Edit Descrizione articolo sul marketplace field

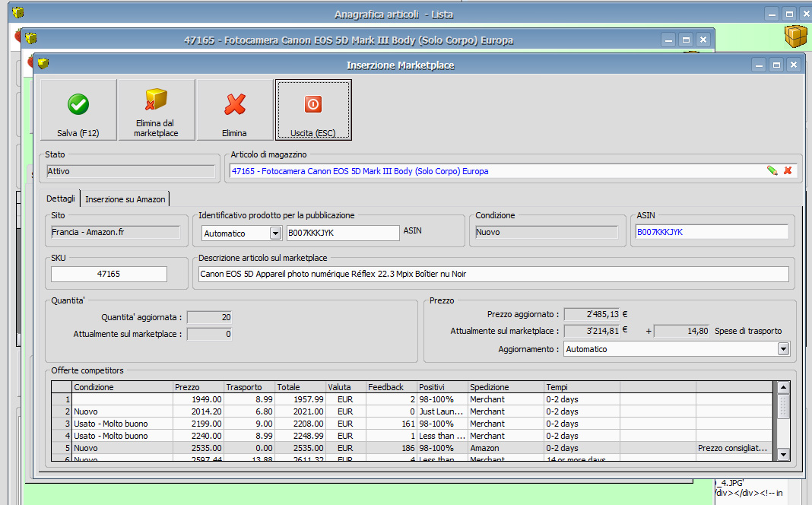(493, 274)
